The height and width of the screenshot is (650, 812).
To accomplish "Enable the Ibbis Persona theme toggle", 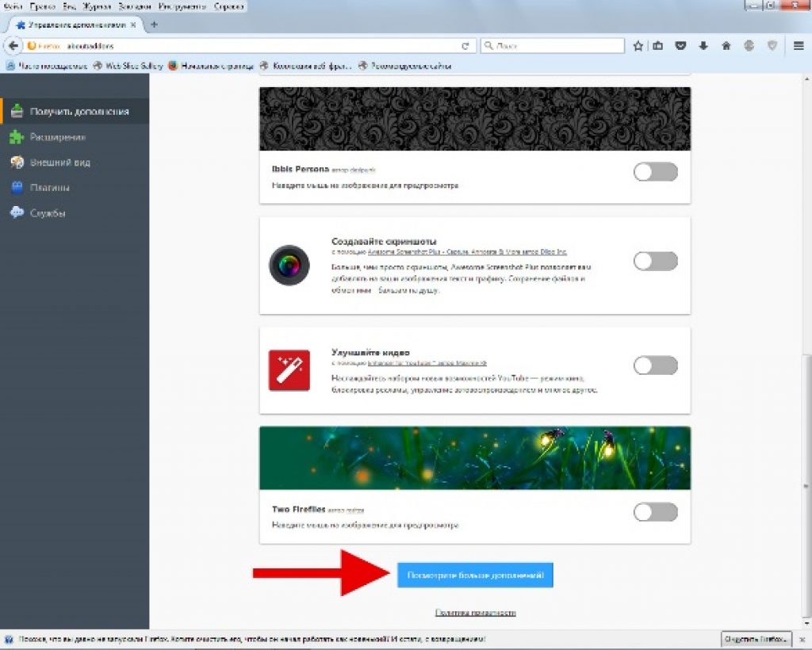I will click(656, 172).
